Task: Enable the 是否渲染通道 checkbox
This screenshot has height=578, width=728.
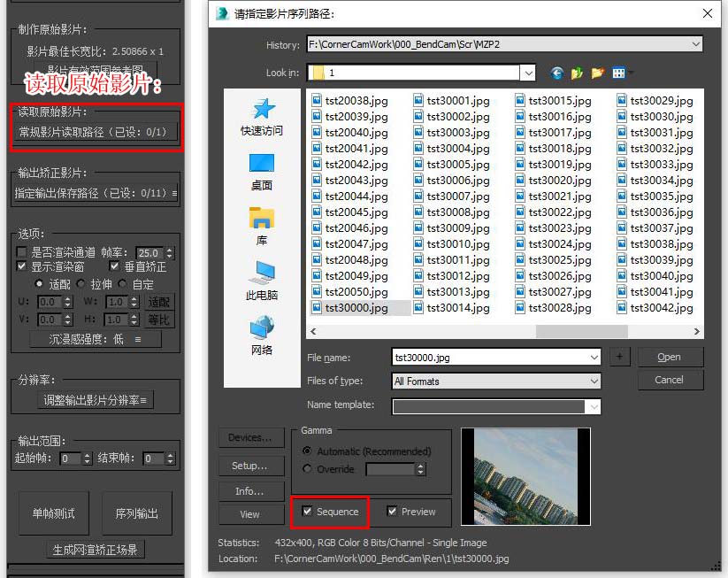Action: pos(22,252)
